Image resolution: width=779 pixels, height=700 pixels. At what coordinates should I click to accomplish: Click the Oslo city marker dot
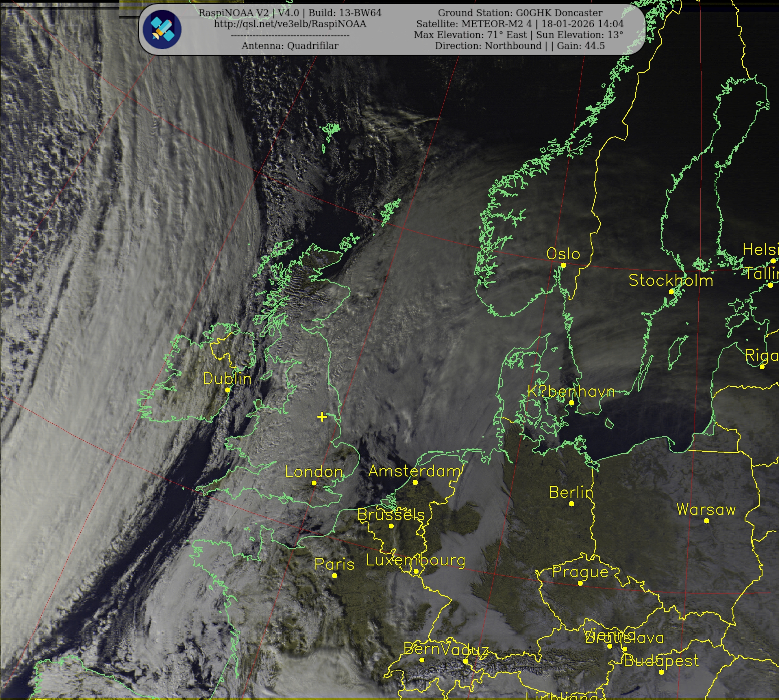point(563,265)
